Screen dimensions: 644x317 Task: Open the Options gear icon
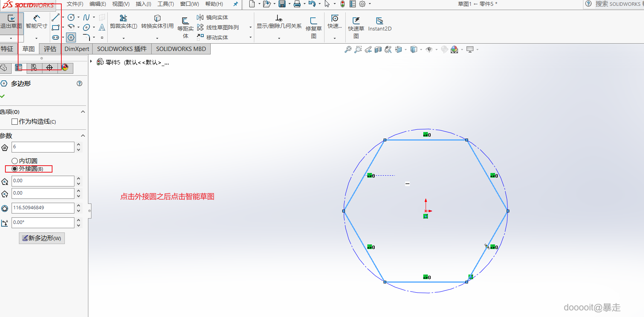(362, 4)
